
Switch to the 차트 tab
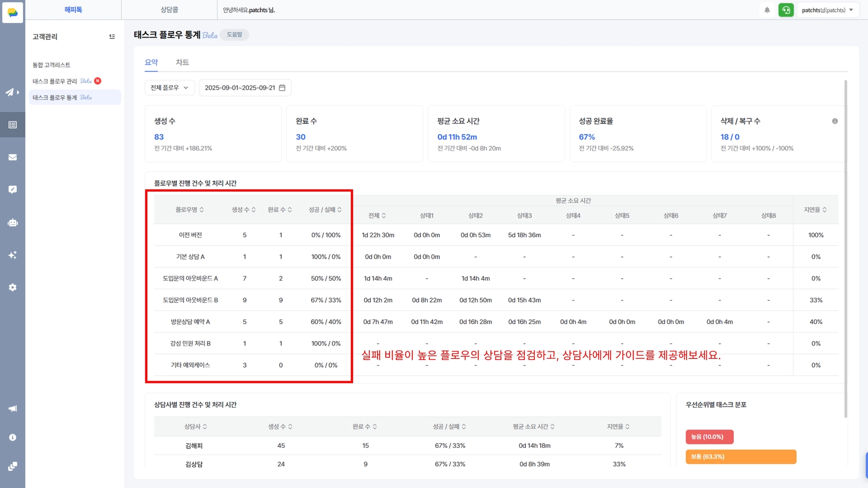pos(182,62)
